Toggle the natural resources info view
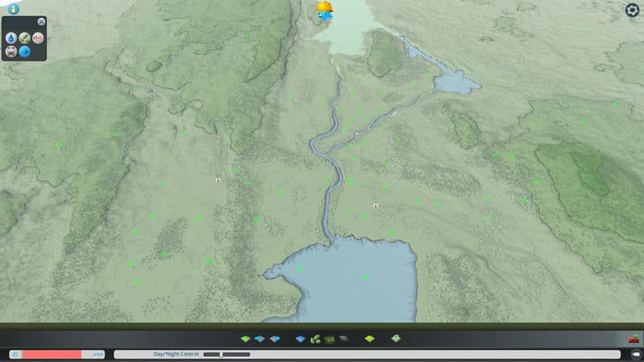 pyautogui.click(x=25, y=38)
